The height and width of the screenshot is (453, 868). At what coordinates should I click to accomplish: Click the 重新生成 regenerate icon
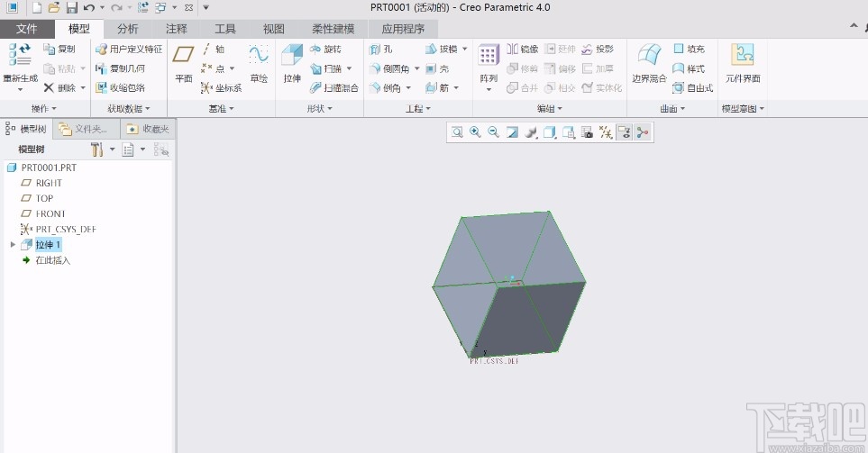(20, 55)
